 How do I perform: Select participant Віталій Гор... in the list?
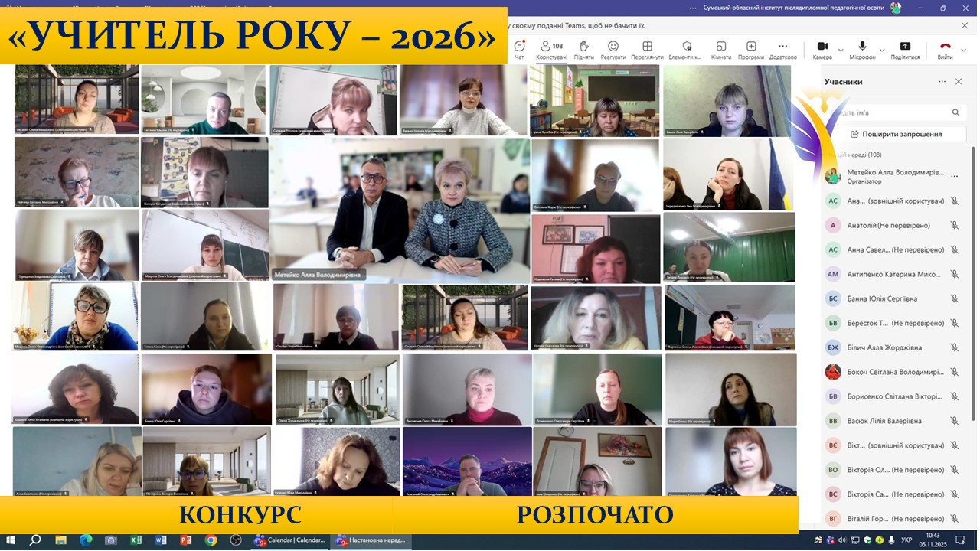[x=893, y=519]
